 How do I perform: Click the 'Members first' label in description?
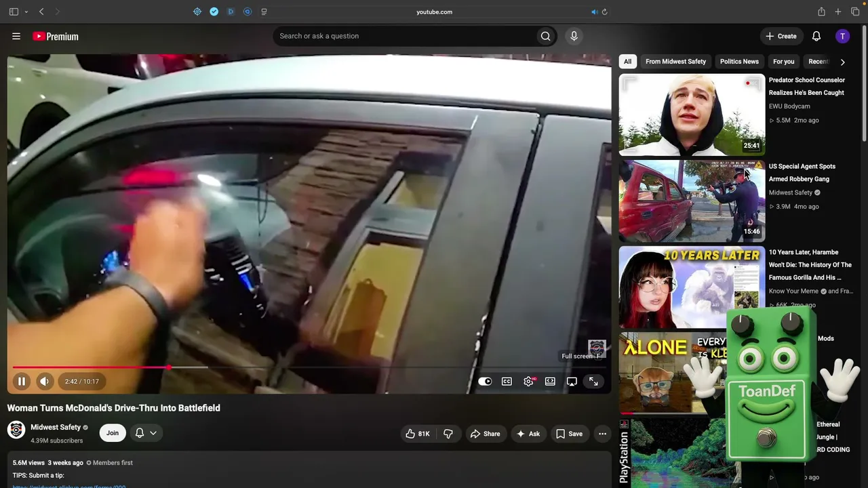113,463
